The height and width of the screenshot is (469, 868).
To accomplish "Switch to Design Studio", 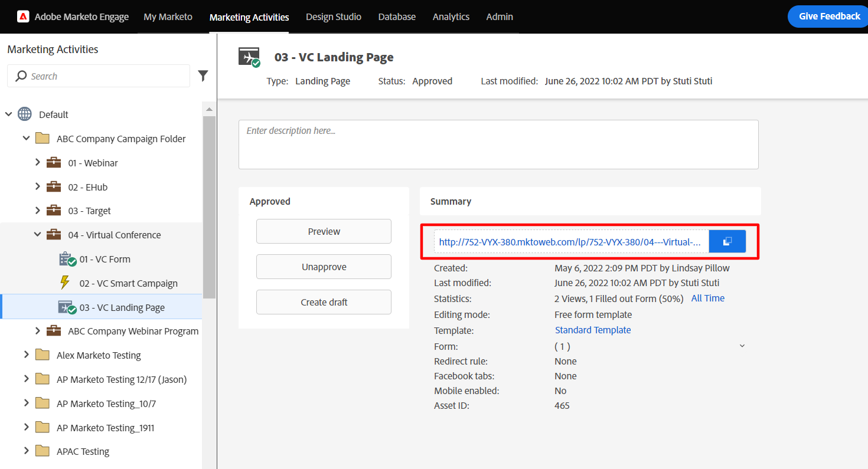I will [x=334, y=17].
